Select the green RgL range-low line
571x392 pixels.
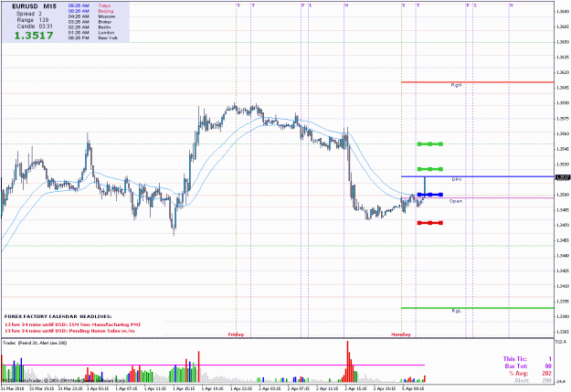(478, 308)
